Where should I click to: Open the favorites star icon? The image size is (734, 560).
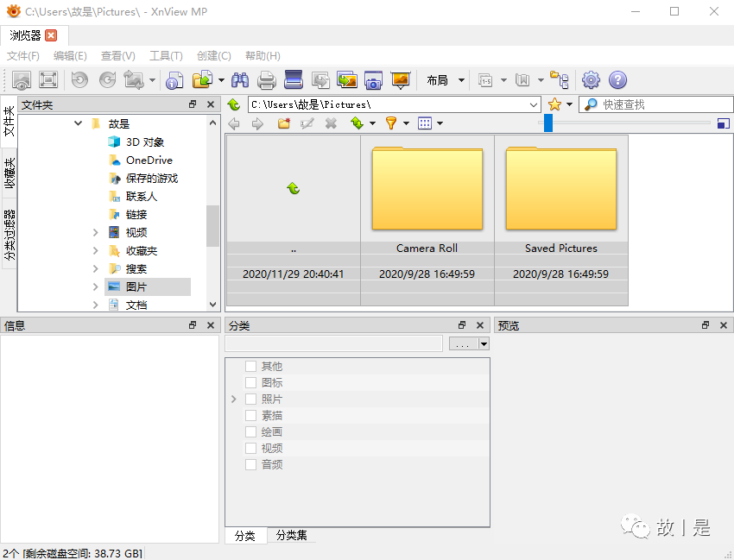(554, 104)
